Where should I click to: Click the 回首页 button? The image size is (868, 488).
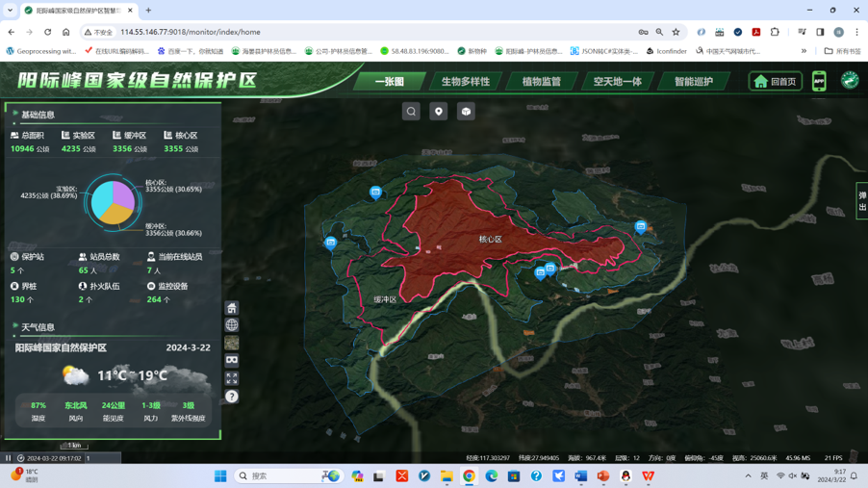tap(776, 82)
